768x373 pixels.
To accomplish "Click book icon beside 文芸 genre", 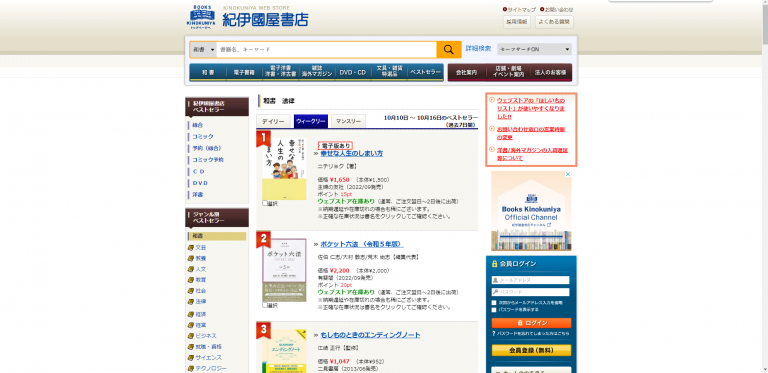I will pos(191,248).
